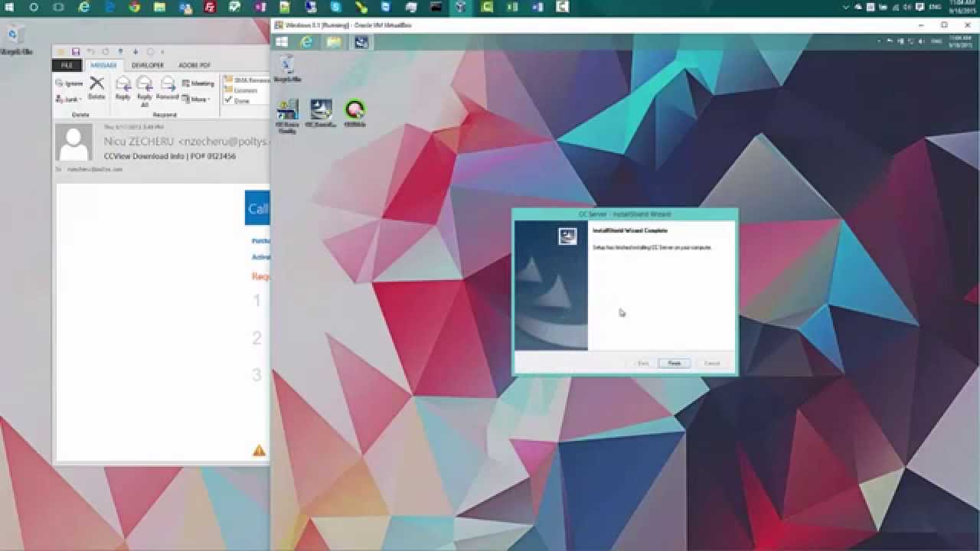Click subject text CCView Download Info

tap(144, 156)
